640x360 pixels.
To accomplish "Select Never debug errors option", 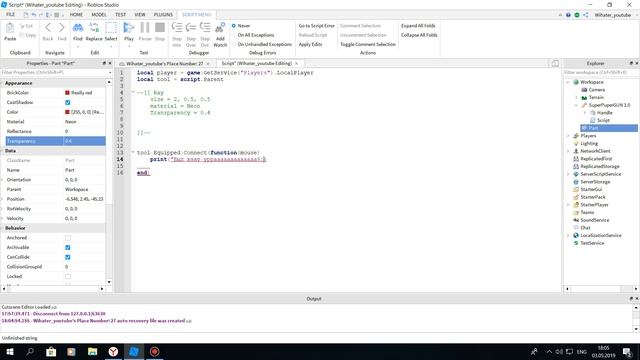I will (x=241, y=26).
